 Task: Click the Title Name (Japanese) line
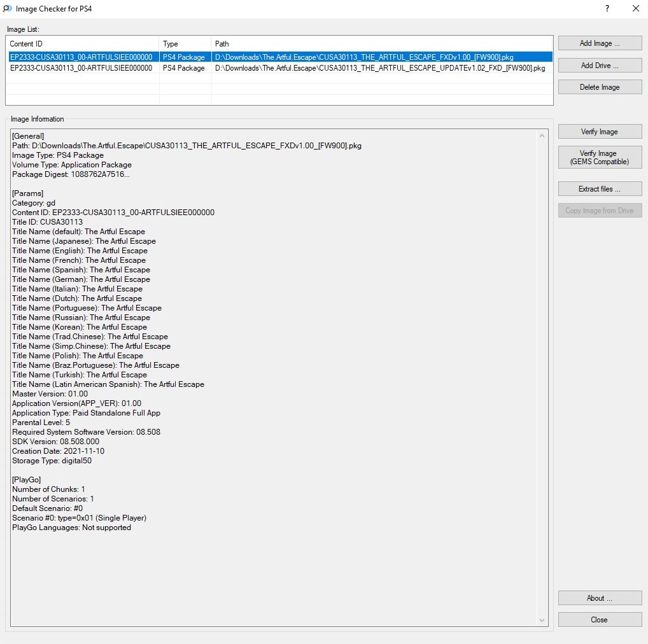click(84, 241)
